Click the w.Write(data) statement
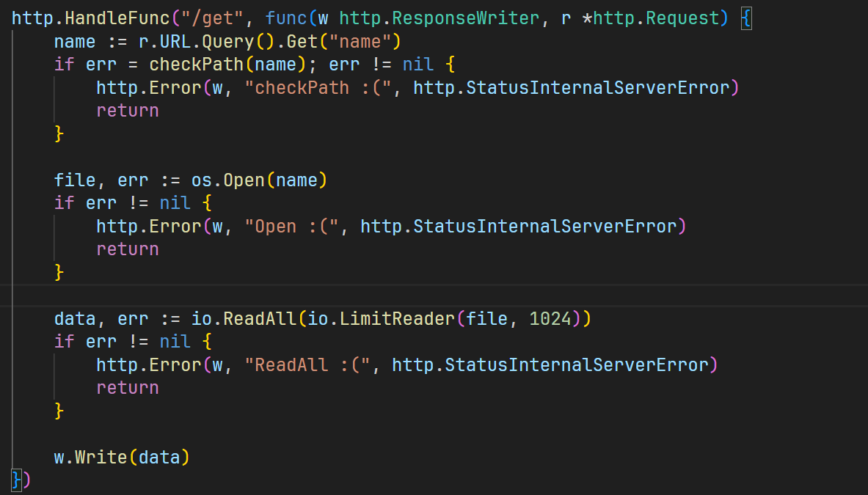Screen dimensions: 868x495 122,458
